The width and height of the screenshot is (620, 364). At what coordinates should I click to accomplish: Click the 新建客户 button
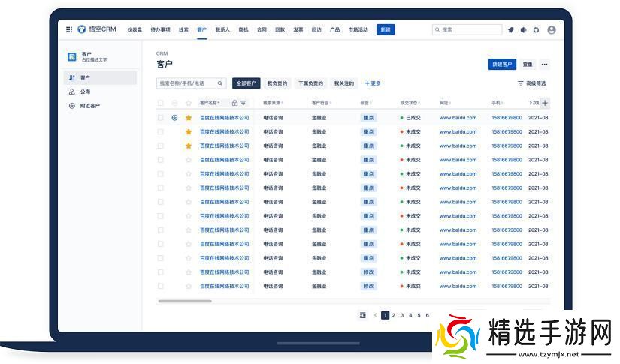coord(502,65)
